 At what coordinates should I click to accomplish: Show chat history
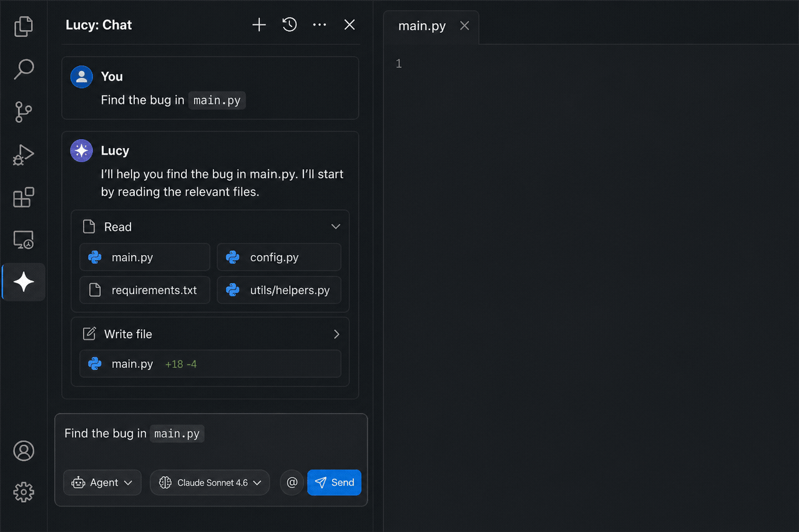click(x=290, y=25)
